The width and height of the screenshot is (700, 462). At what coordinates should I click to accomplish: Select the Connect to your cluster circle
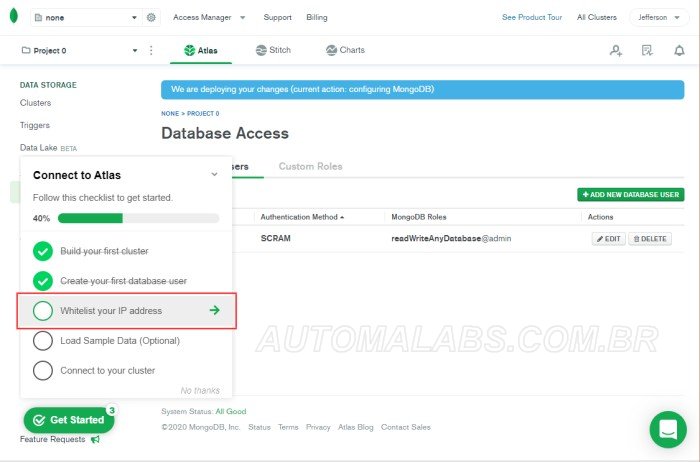tap(43, 370)
